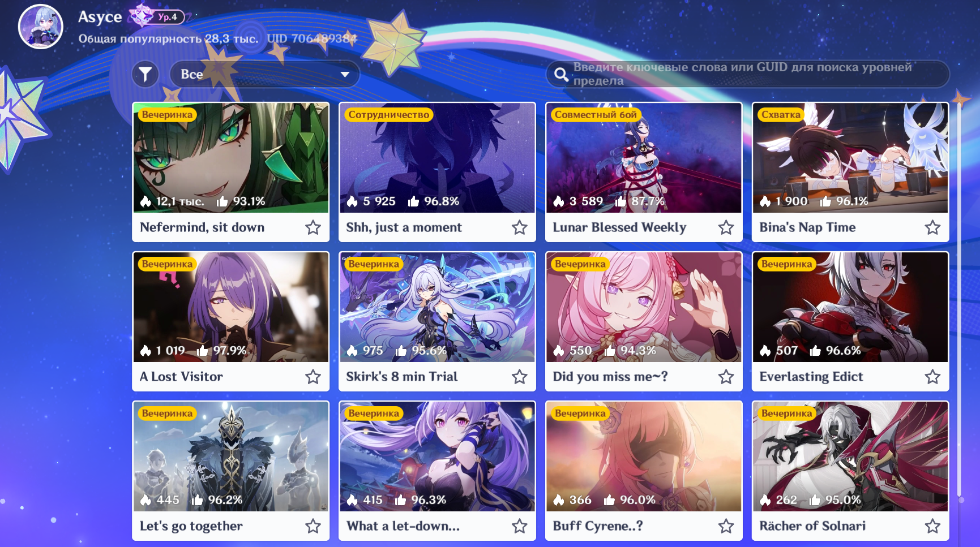This screenshot has height=547, width=980.
Task: Toggle star for Rächer of Solnari
Action: tap(932, 526)
